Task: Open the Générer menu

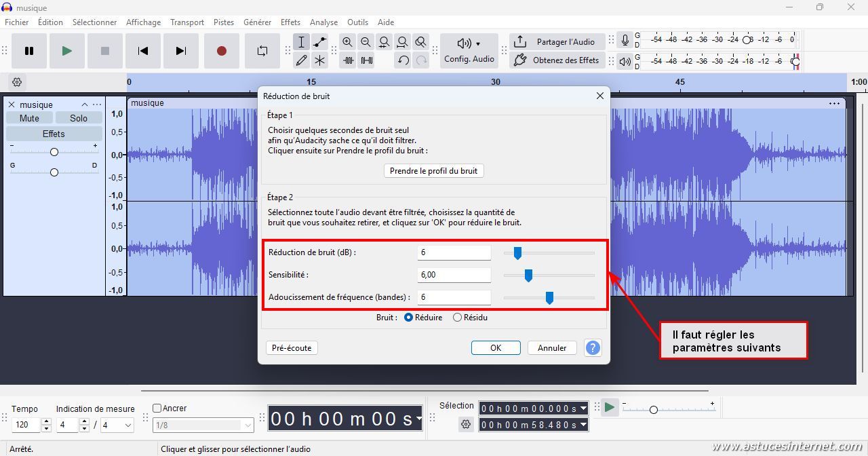Action: click(257, 22)
